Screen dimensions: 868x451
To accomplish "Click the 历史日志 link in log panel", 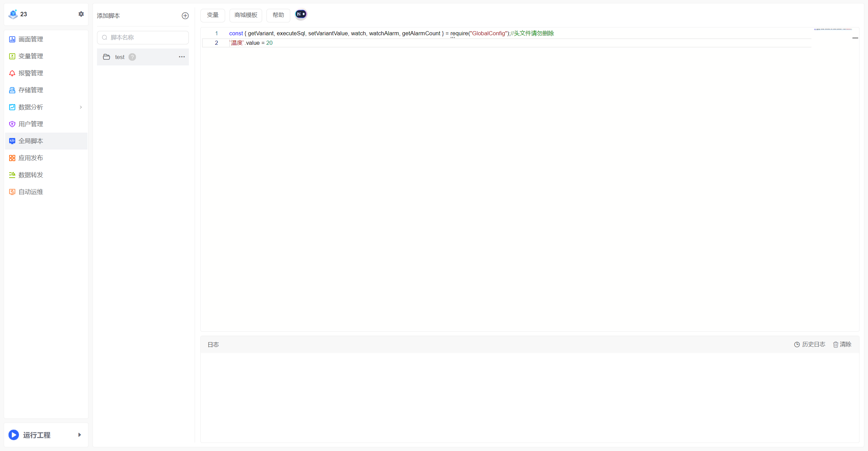I will tap(810, 345).
